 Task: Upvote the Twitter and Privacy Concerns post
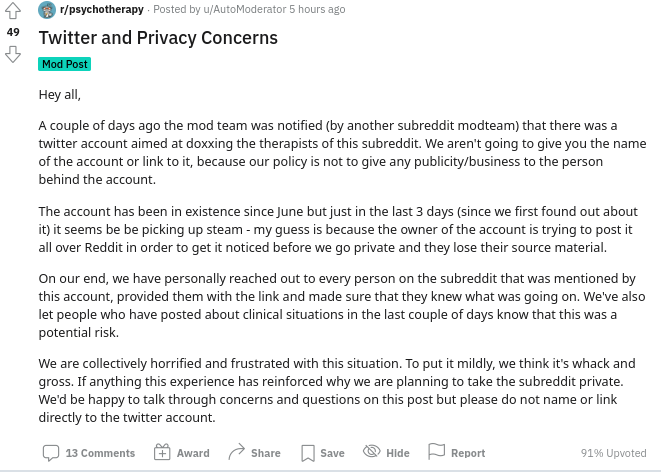pos(13,11)
